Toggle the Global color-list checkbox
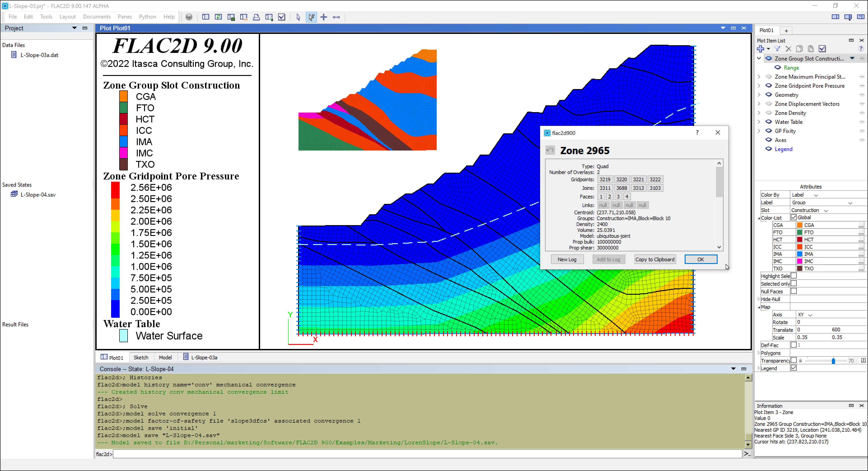Viewport: 868px width, 471px height. [x=794, y=217]
